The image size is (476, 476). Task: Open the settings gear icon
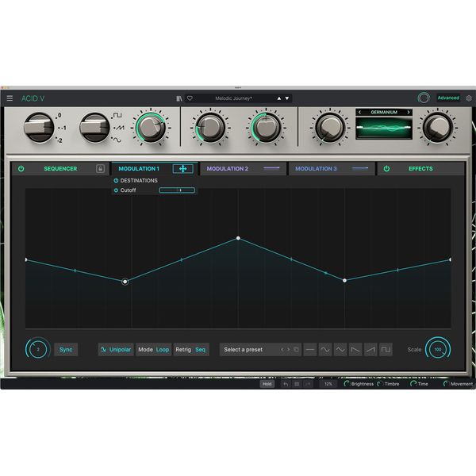(x=469, y=98)
